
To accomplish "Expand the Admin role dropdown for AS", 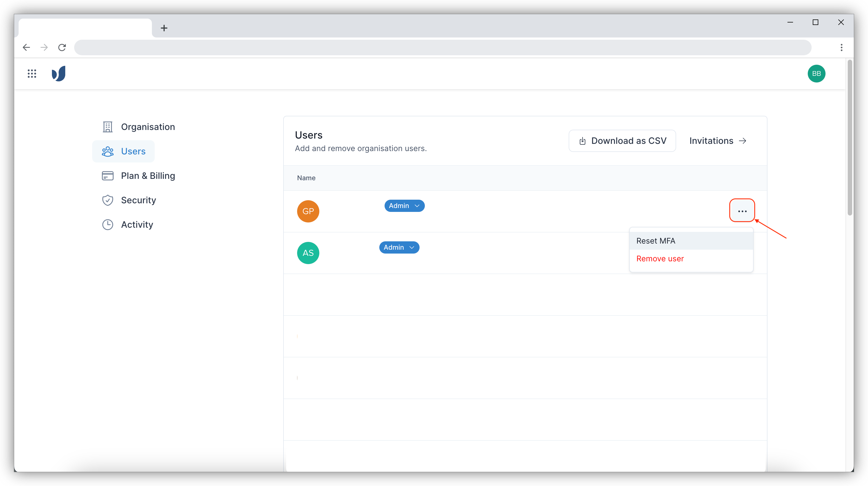I will (398, 247).
